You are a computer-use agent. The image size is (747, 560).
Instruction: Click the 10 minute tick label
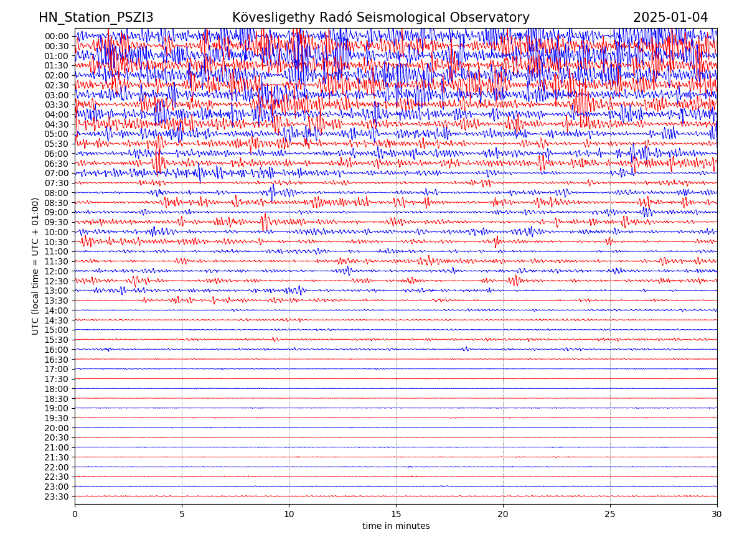289,514
